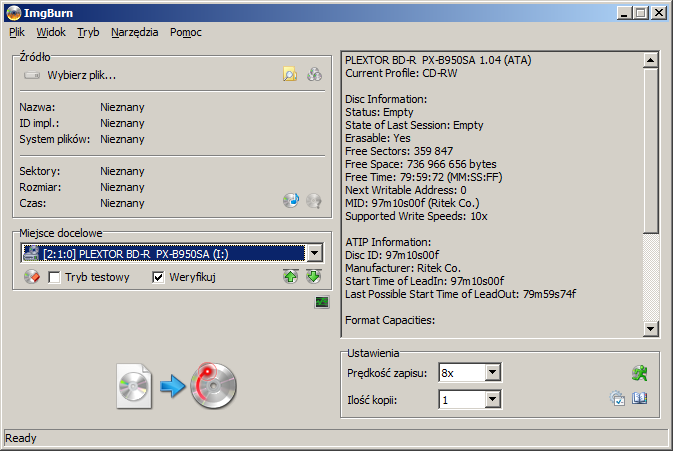Screen dimensions: 673x451
Task: Open the Tryb menu
Action: click(x=88, y=32)
